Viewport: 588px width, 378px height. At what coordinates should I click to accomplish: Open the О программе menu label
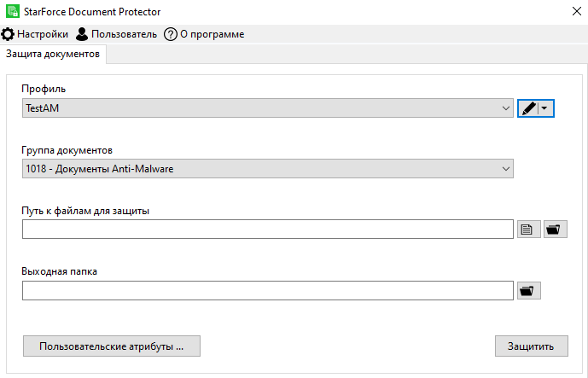(212, 34)
